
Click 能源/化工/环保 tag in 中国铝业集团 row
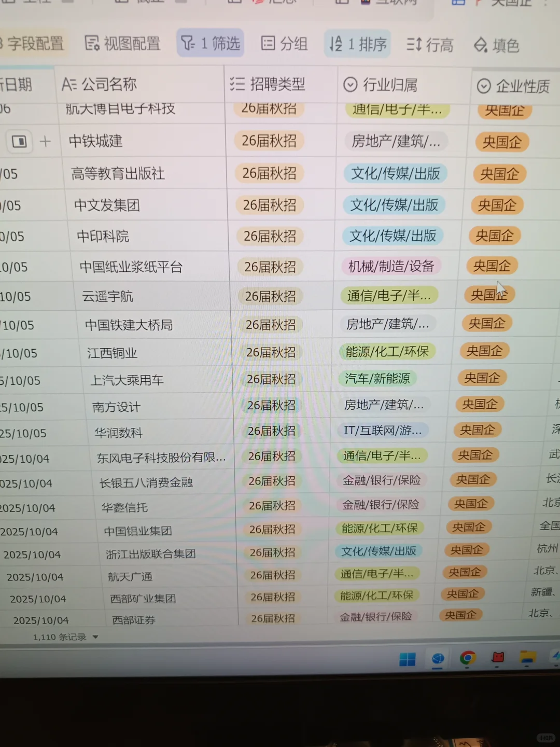[x=380, y=528]
